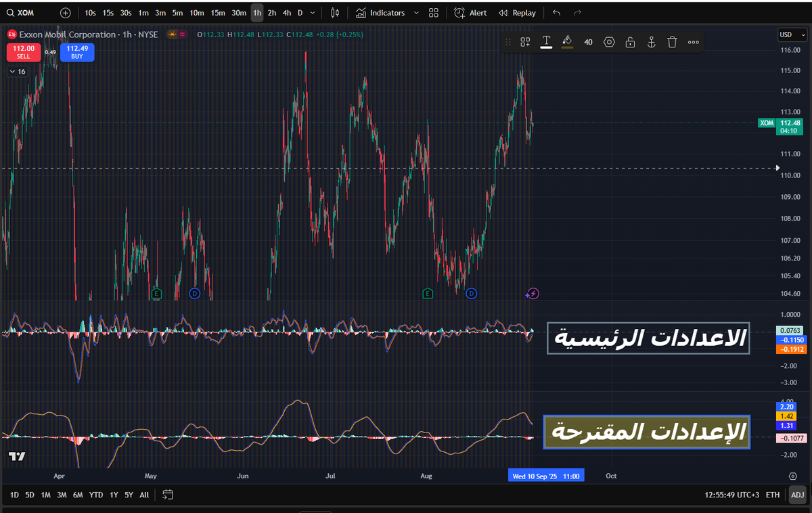Open the second green E earnings marker near August
Viewport: 812px width, 513px height.
click(428, 293)
